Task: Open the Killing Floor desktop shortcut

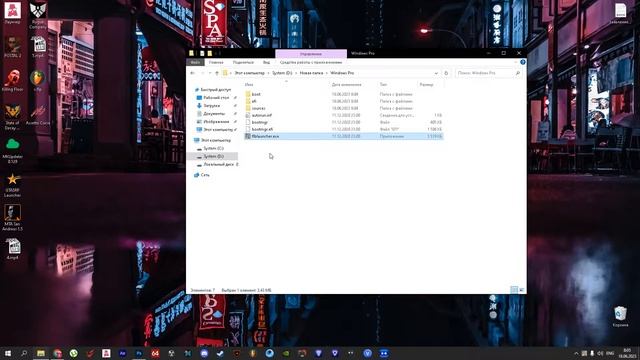Action: 13,80
